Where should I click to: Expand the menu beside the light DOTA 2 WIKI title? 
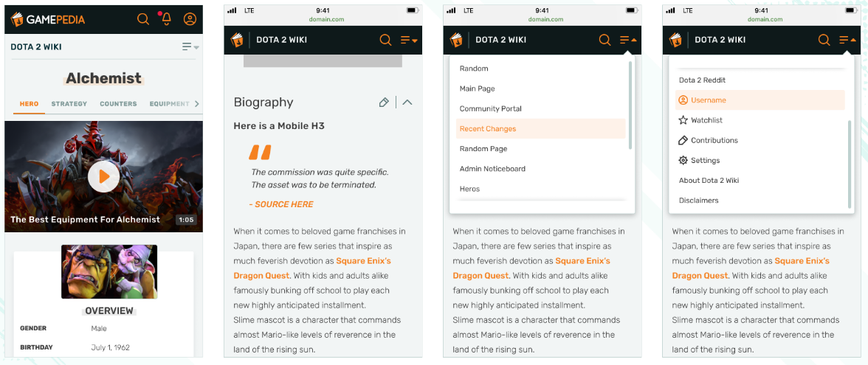pyautogui.click(x=190, y=47)
